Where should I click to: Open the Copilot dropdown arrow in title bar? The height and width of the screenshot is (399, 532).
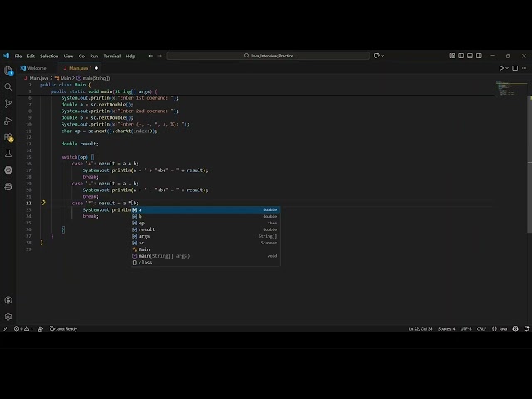coord(383,56)
